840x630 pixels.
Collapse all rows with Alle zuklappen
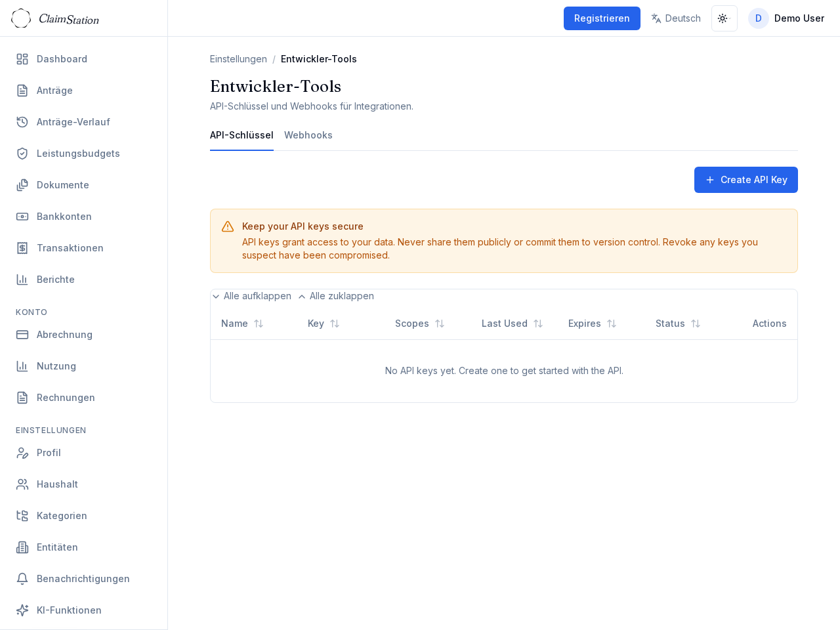point(336,296)
